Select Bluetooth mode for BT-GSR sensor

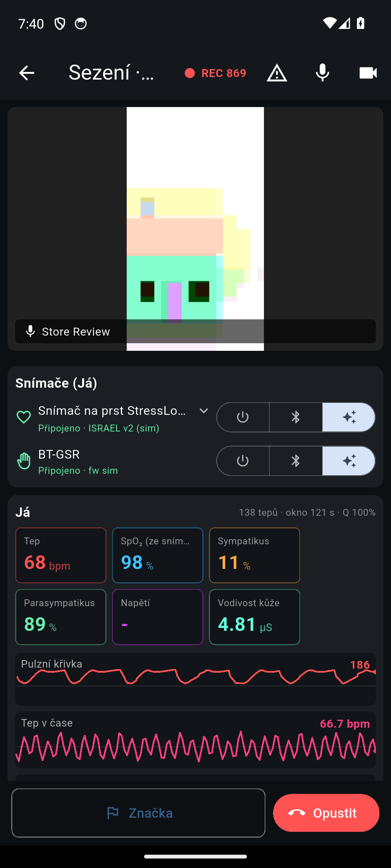(296, 461)
